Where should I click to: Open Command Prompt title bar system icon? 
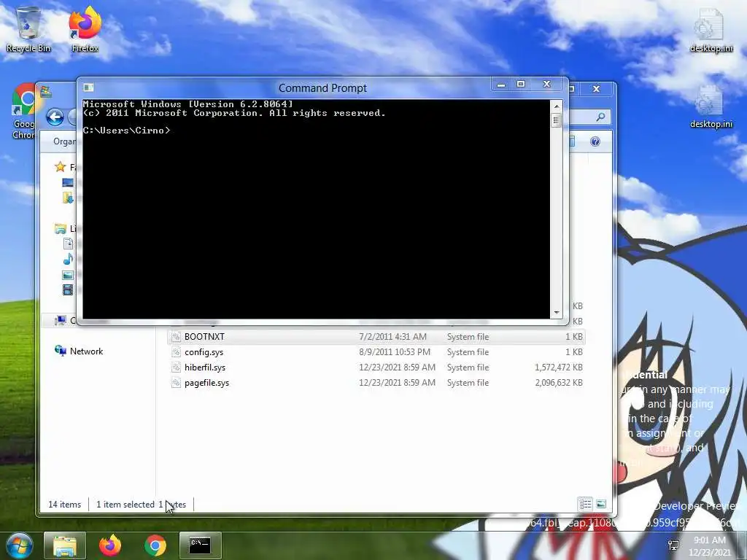click(88, 87)
